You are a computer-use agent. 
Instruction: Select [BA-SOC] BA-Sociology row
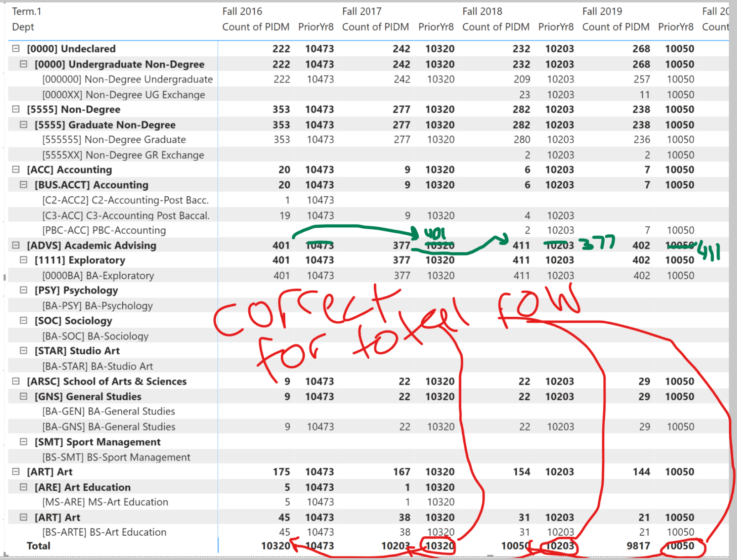tap(95, 336)
